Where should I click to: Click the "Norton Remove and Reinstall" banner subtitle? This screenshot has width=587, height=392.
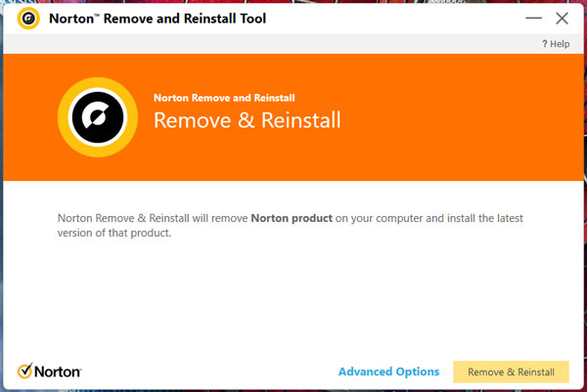[224, 98]
